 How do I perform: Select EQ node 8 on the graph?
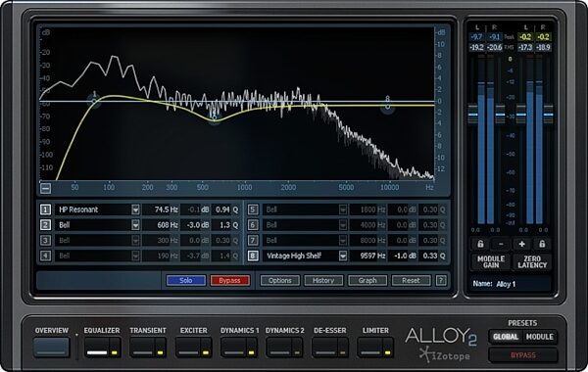click(387, 107)
